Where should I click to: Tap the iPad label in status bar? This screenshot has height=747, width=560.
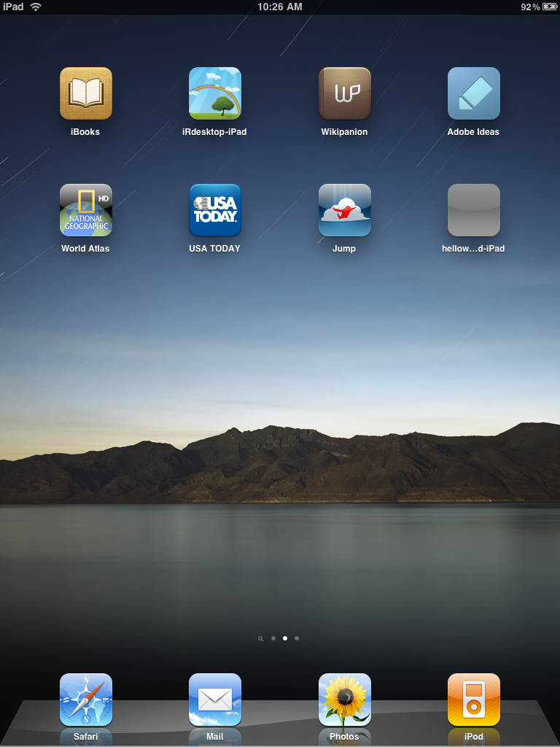(13, 7)
